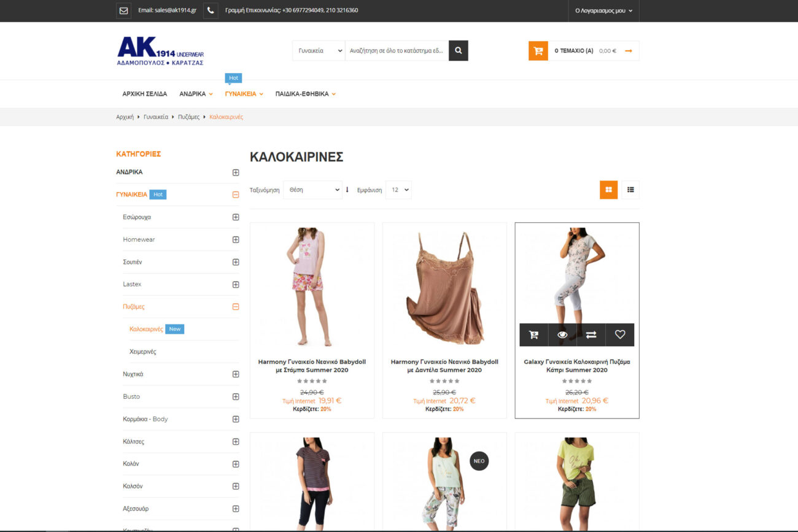The width and height of the screenshot is (798, 532).
Task: Open Χειμερινές subcategory link
Action: pyautogui.click(x=142, y=352)
